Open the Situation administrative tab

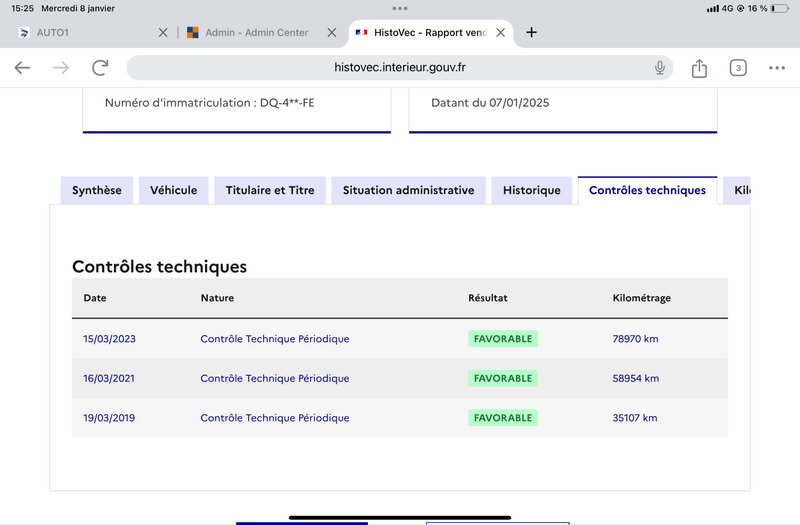point(408,190)
